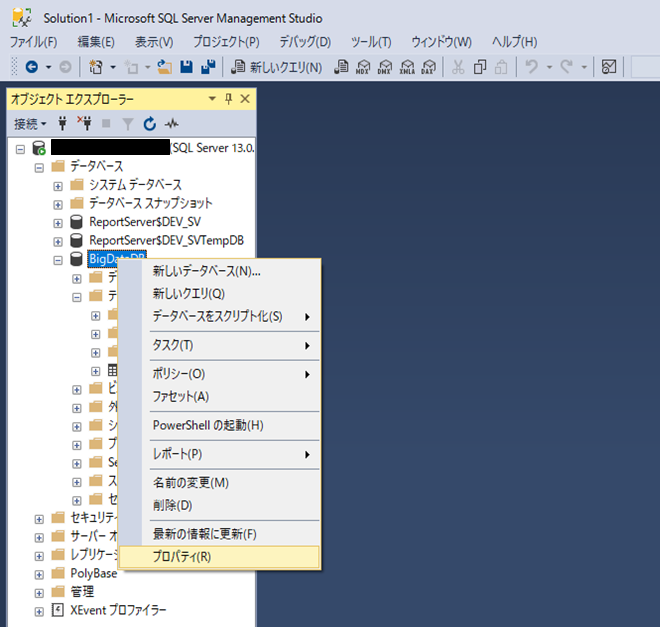Open the レポート(P) submenu
Image resolution: width=660 pixels, height=627 pixels.
click(219, 454)
